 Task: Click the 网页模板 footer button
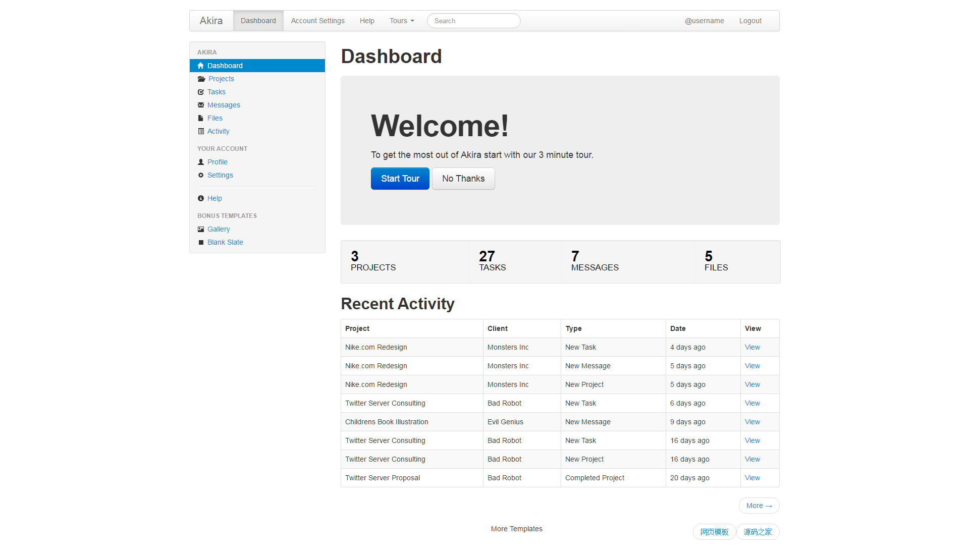click(x=714, y=532)
